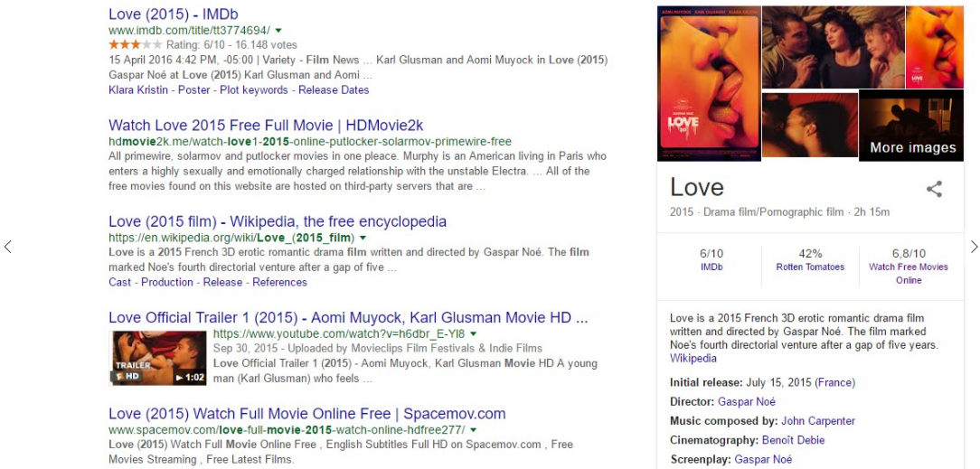The width and height of the screenshot is (980, 469).
Task: Open the red-lit kissing scene image
Action: click(809, 126)
